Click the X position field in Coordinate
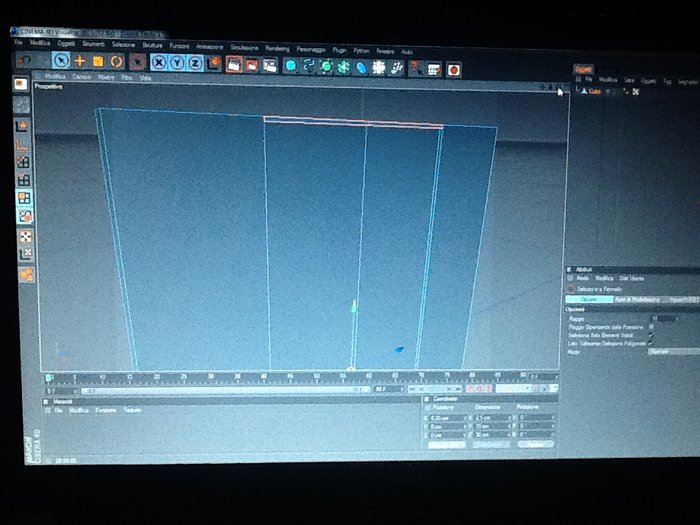The width and height of the screenshot is (700, 525). click(447, 418)
